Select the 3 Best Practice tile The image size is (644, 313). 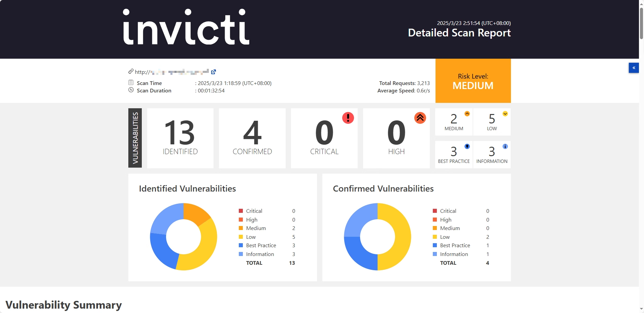[454, 155]
